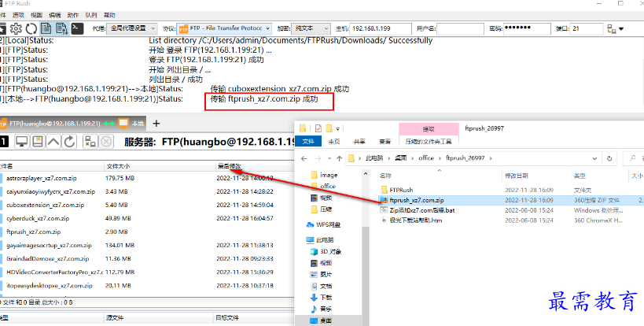This screenshot has width=644, height=326.
Task: Open dropdown arrow beside connection options icon
Action: pos(621,29)
